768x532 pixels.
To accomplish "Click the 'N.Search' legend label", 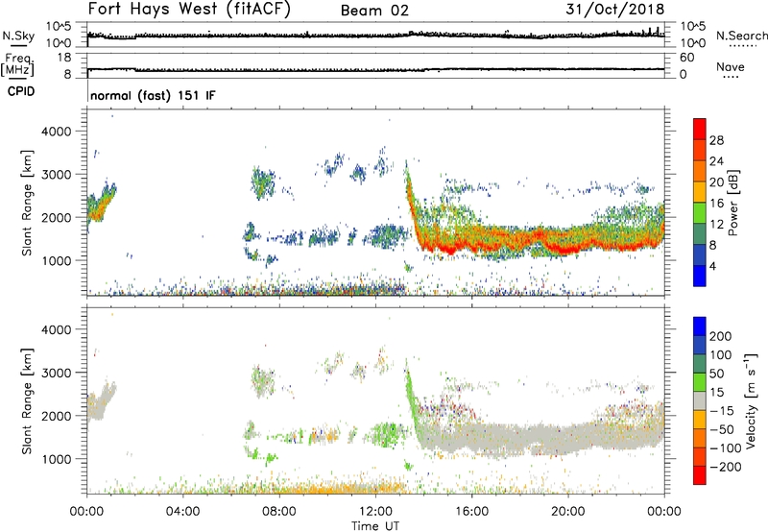I will (742, 36).
